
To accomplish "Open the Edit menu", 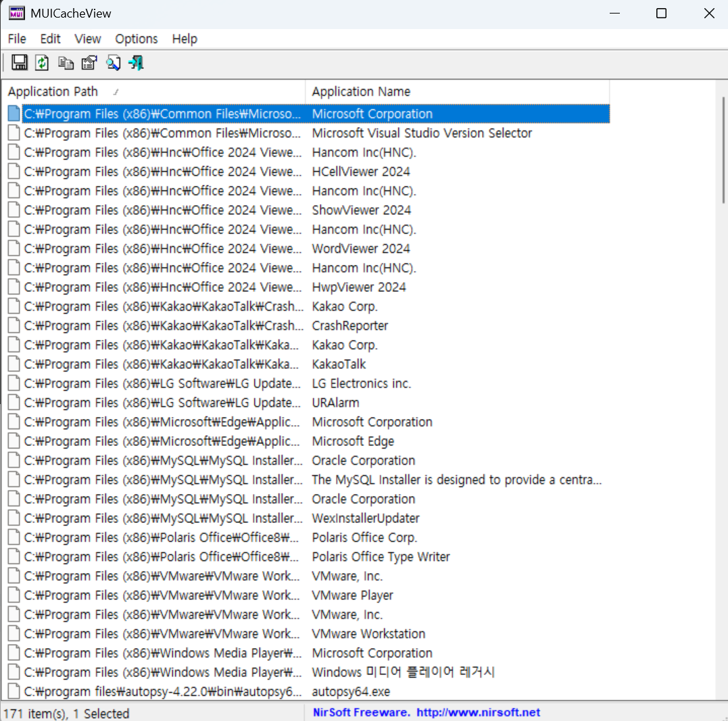I will [50, 39].
